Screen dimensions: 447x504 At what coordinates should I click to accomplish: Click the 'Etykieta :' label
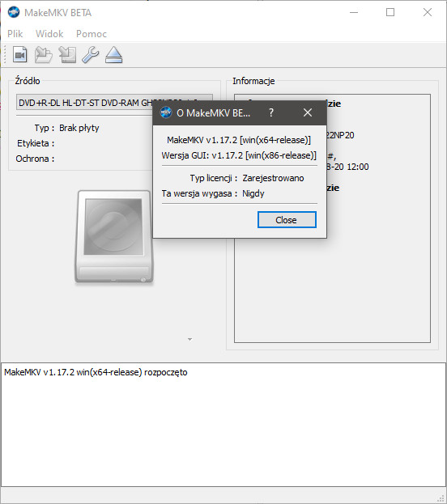36,143
